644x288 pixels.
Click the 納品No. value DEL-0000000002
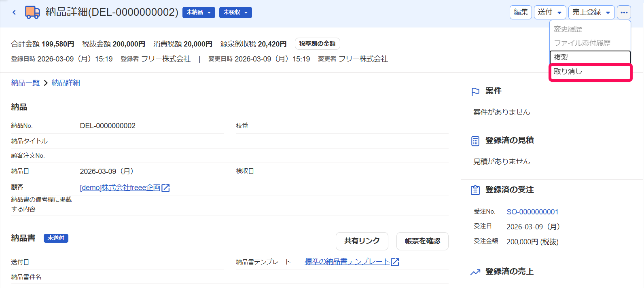pyautogui.click(x=108, y=126)
